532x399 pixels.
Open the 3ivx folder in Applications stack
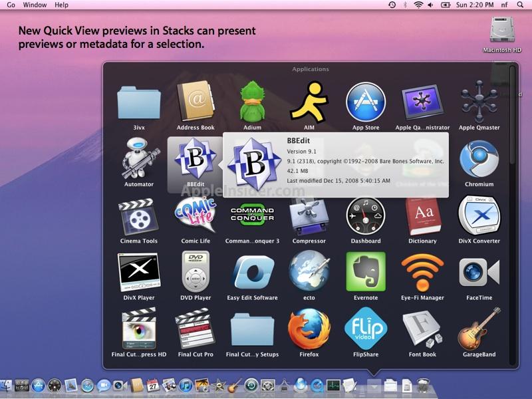point(139,102)
